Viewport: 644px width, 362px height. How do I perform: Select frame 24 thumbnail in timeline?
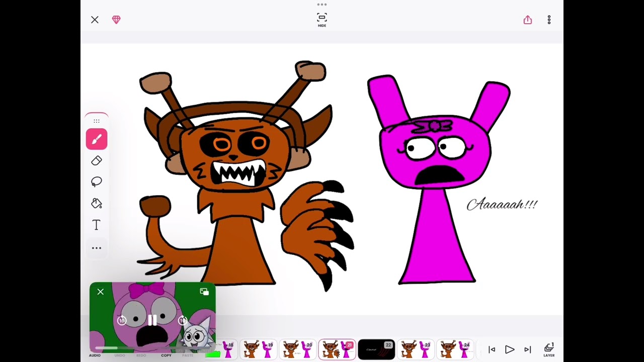[455, 349]
